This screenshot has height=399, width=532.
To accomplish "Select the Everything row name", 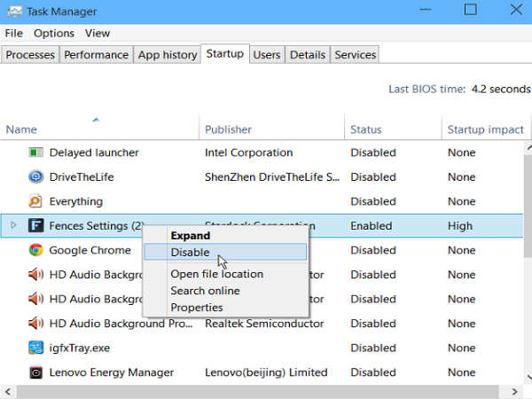I will pos(76,201).
